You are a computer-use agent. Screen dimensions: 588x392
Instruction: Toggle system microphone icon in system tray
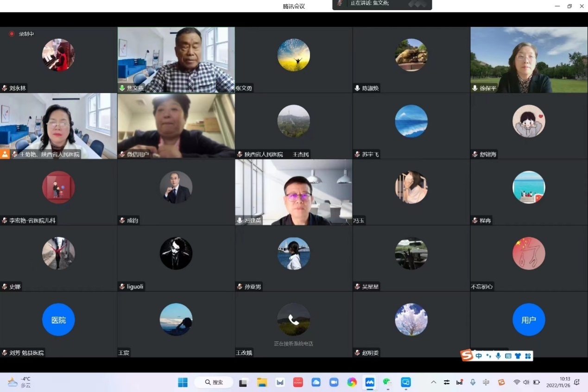point(473,382)
